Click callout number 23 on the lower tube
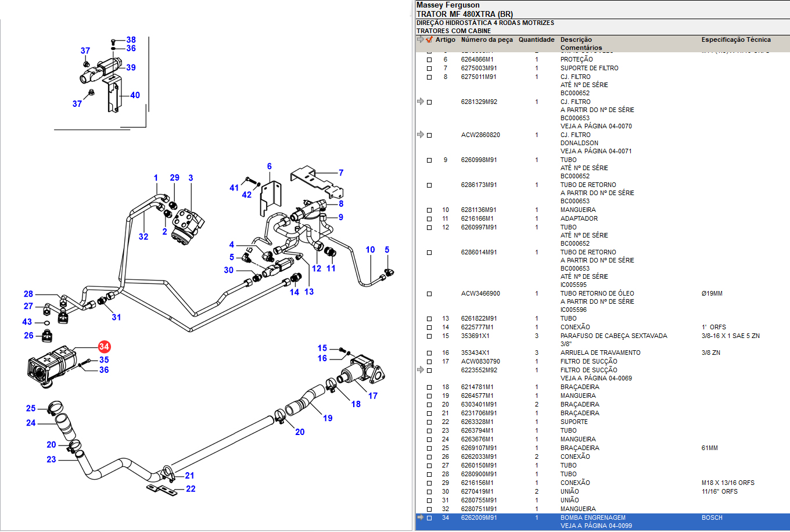This screenshot has width=790, height=532. pos(52,459)
